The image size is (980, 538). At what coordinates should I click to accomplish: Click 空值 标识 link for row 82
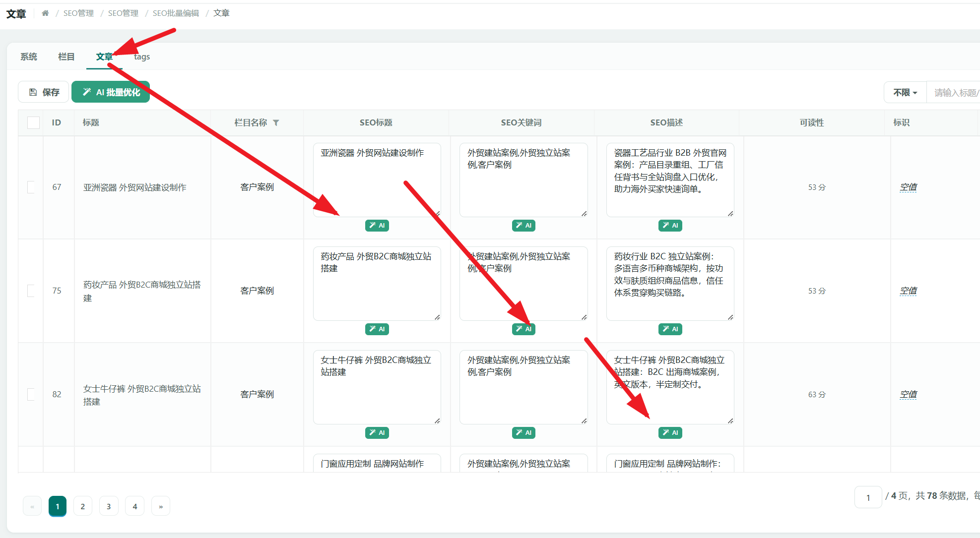click(908, 394)
